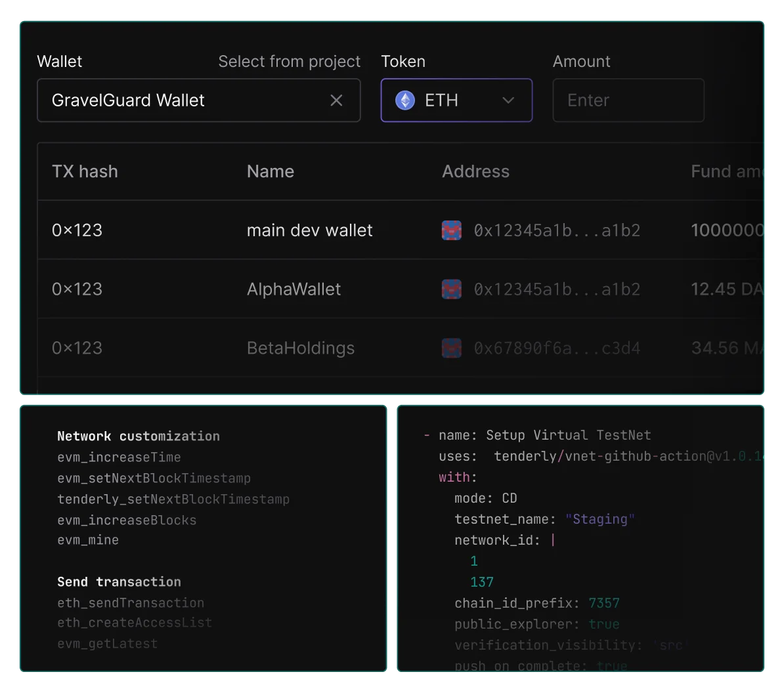784x693 pixels.
Task: Expand the ETH token dropdown chevron
Action: (508, 100)
